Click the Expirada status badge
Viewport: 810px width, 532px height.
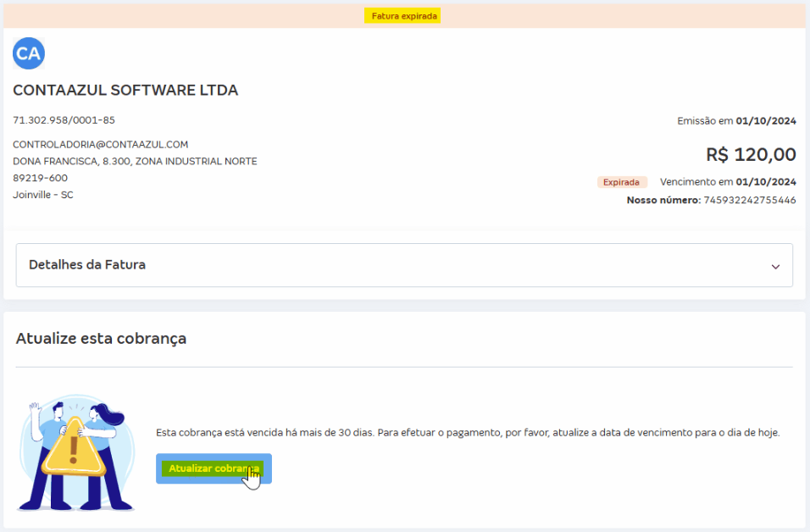[x=621, y=182]
